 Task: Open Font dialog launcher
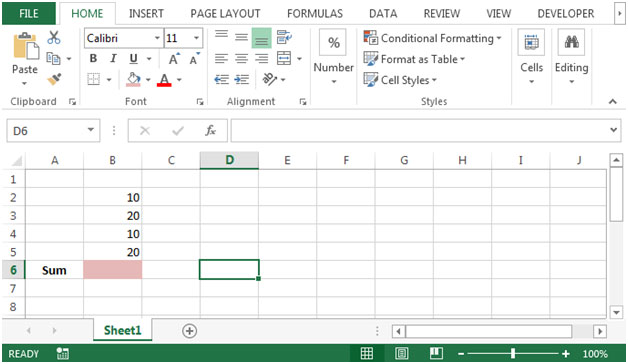coord(199,102)
